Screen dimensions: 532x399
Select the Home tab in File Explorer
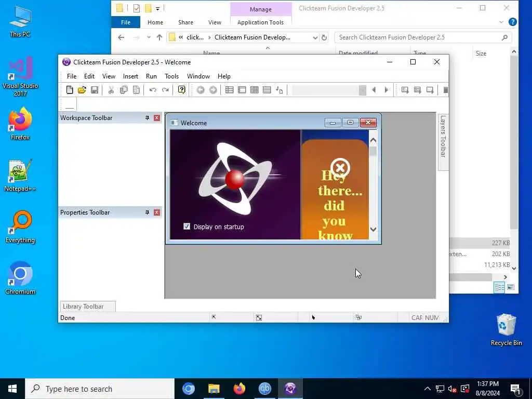click(155, 22)
